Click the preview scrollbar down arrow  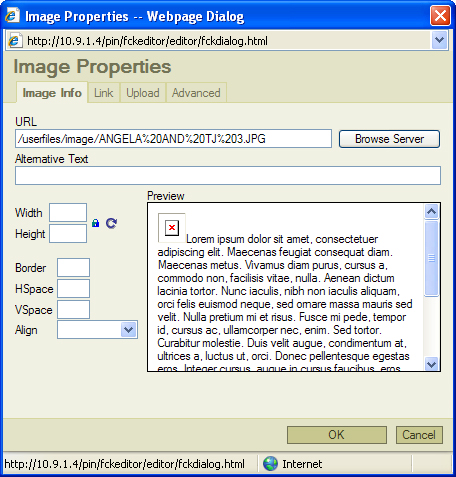point(432,363)
